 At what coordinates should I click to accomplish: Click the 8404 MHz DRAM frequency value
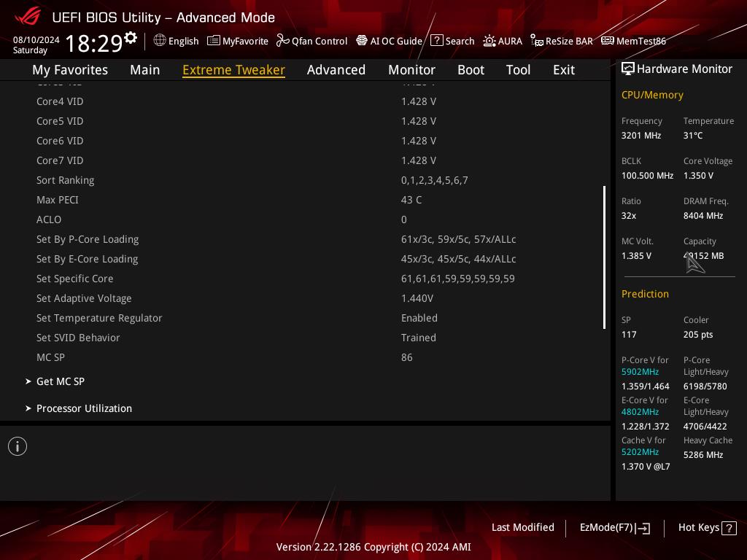pyautogui.click(x=703, y=216)
